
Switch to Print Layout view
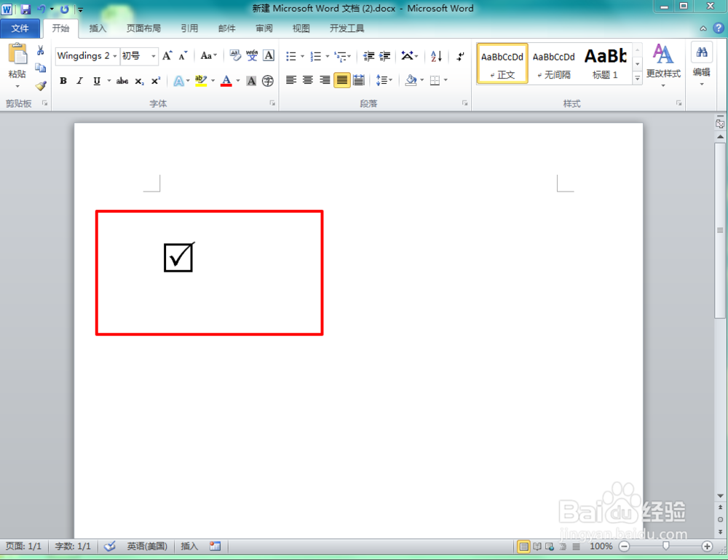(523, 547)
